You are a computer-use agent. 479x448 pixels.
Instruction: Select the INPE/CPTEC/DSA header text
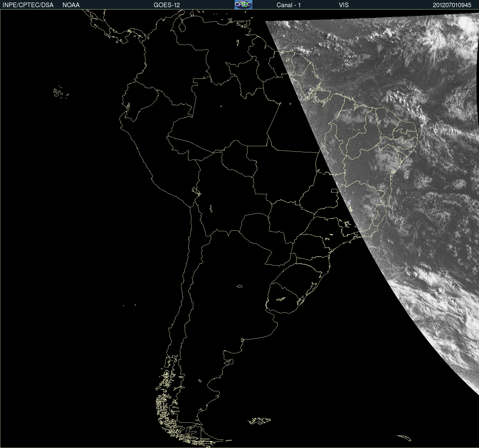(28, 5)
